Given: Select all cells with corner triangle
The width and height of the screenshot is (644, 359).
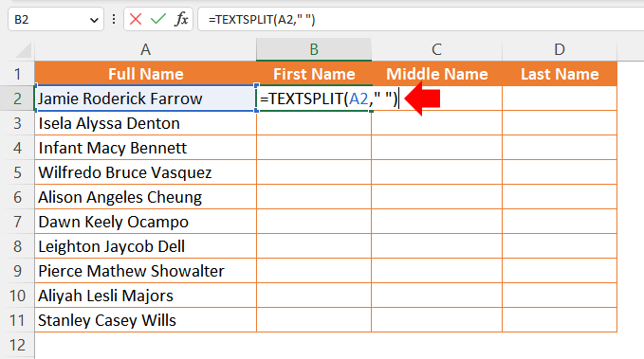Looking at the screenshot, I should coord(23,50).
